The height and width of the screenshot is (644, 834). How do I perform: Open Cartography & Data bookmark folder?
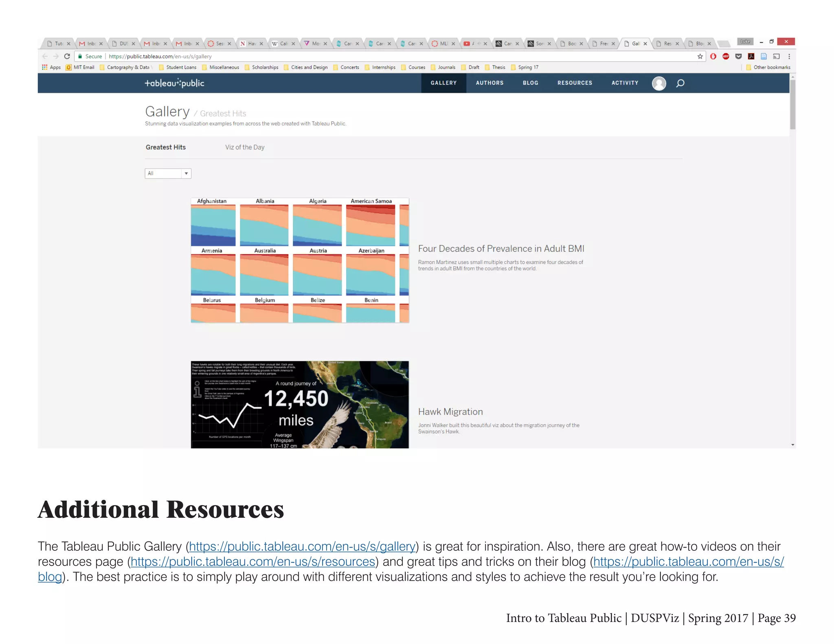[x=126, y=67]
